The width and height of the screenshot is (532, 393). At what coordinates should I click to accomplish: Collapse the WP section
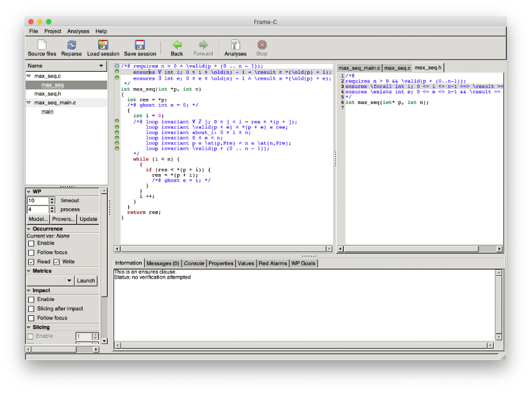point(29,192)
